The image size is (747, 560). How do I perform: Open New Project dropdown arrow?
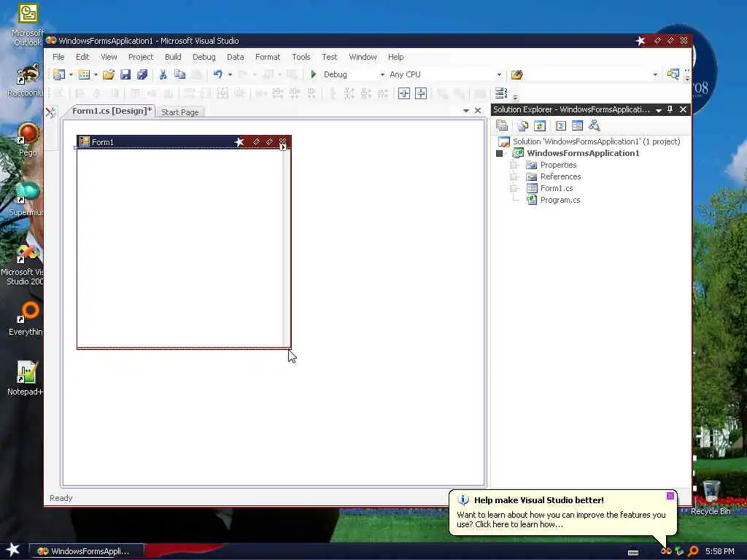71,75
